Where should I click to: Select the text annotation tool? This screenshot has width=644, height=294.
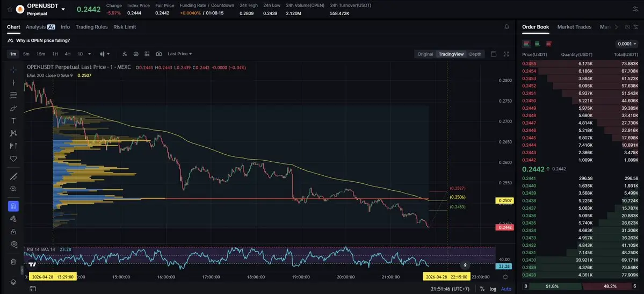pos(13,121)
